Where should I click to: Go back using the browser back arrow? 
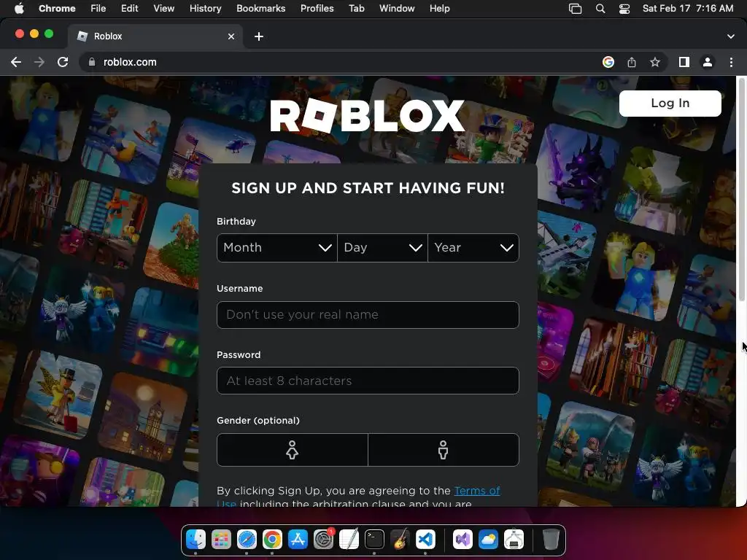16,62
